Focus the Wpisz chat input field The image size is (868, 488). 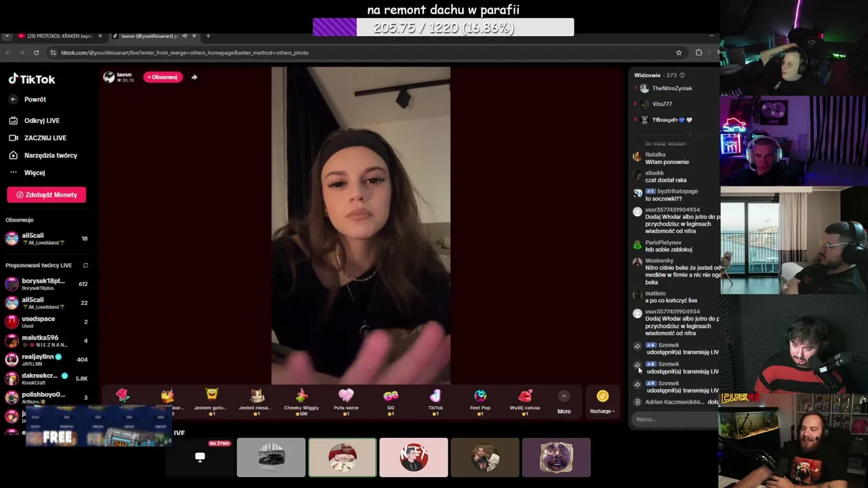tap(675, 420)
